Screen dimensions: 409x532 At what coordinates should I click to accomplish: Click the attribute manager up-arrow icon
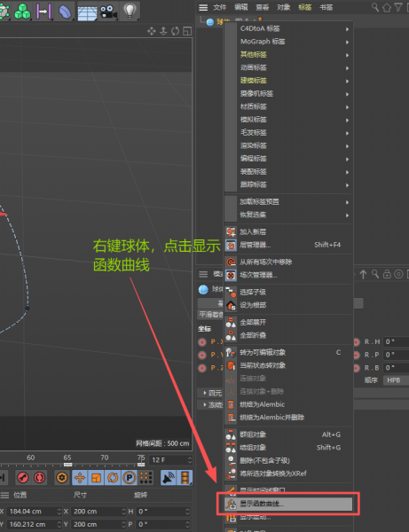coord(363,274)
